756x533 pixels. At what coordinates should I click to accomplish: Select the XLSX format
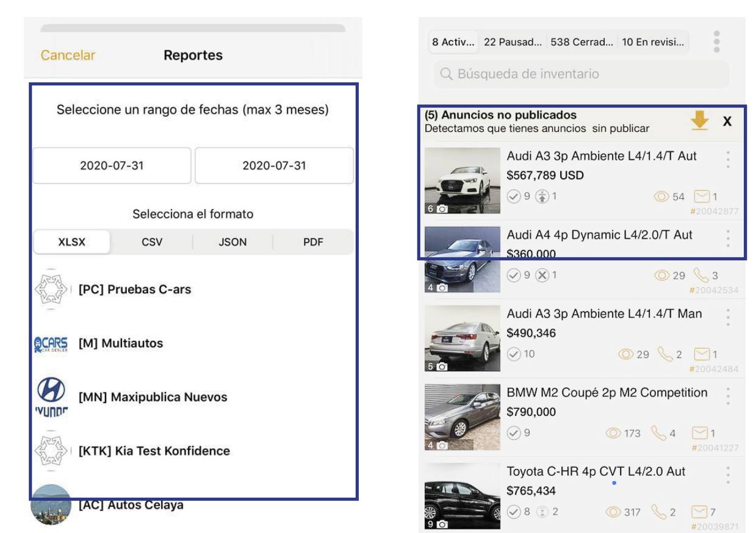[x=72, y=241]
